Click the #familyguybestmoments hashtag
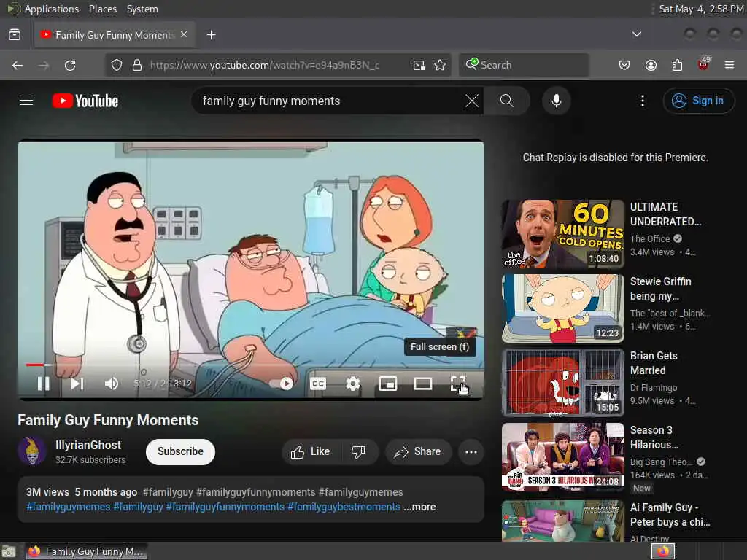 tap(344, 507)
